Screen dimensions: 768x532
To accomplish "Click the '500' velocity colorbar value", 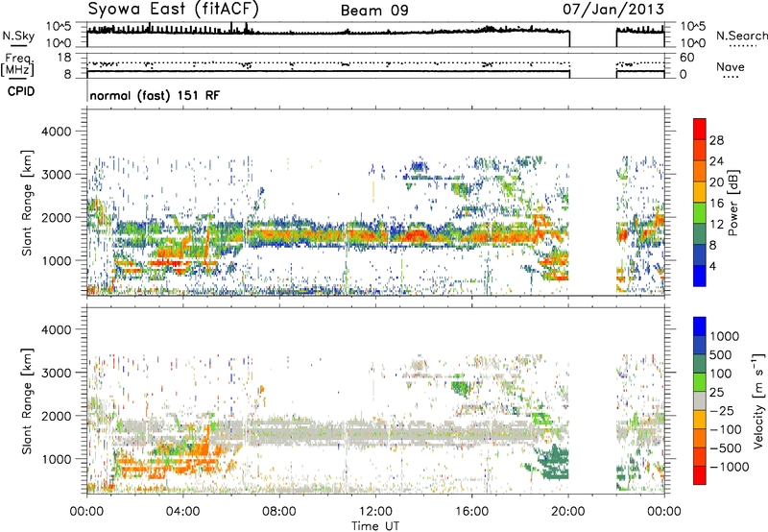I will (723, 355).
